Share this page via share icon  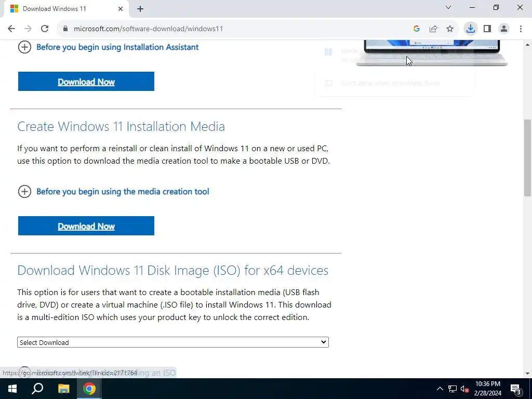(433, 29)
